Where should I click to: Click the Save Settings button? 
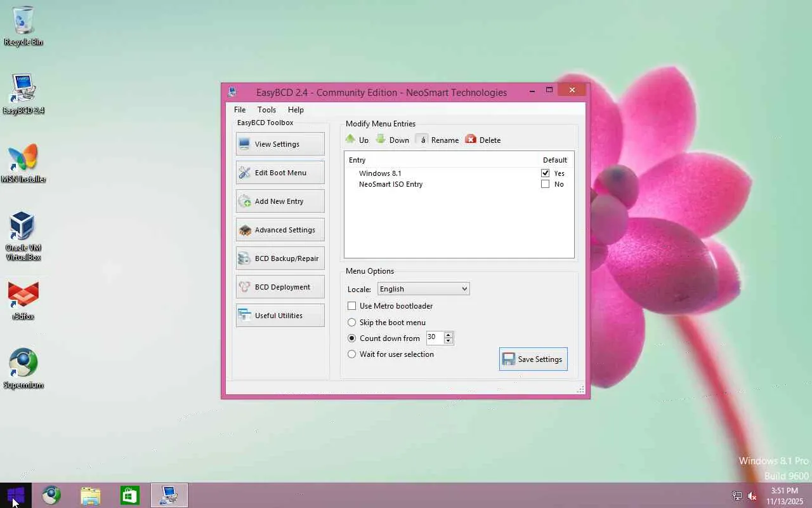tap(534, 359)
